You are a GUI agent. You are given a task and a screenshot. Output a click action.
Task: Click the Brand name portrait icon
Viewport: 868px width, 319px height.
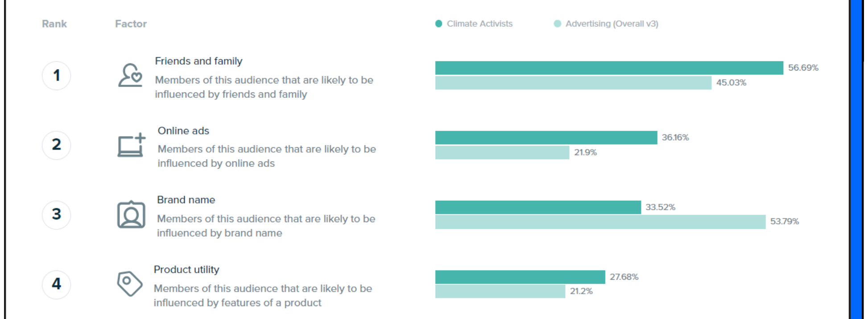(x=131, y=215)
